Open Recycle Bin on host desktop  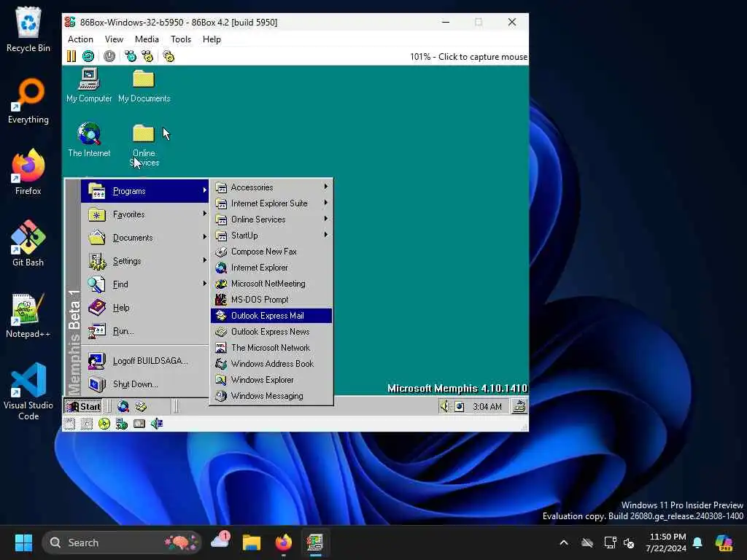[28, 29]
